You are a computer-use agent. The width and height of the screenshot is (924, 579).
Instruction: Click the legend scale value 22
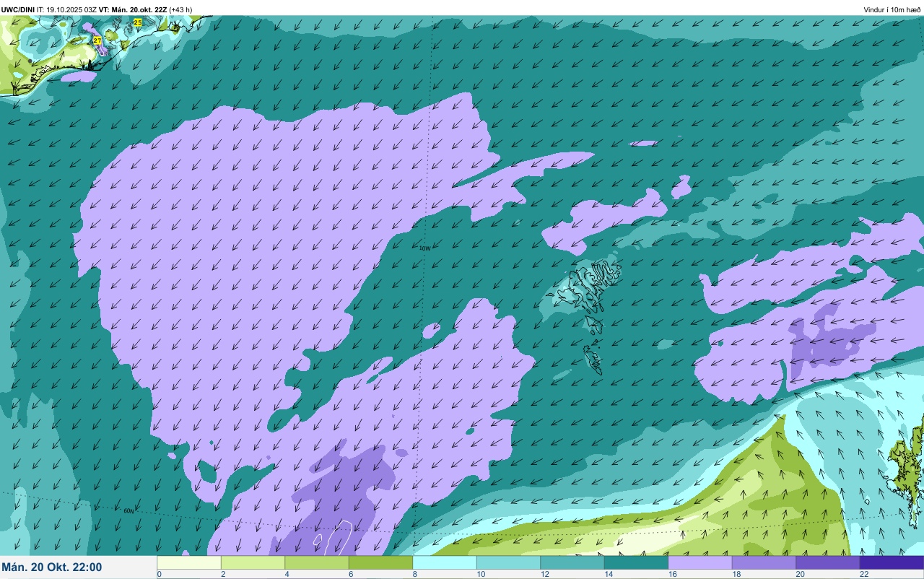point(864,574)
